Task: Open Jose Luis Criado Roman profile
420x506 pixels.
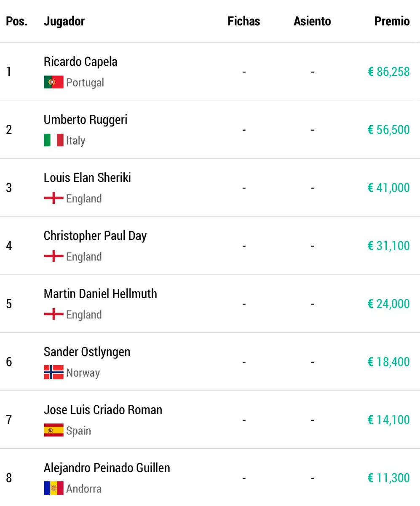Action: point(103,409)
